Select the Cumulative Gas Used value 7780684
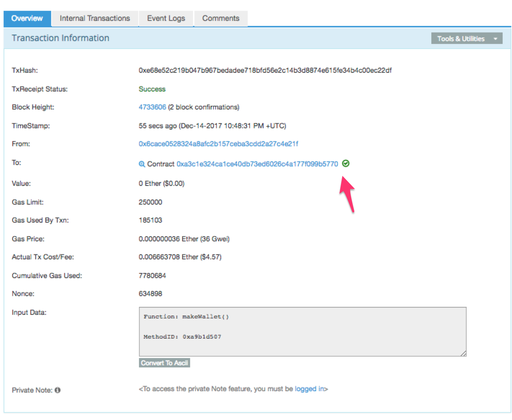512x420 pixels. tap(152, 276)
